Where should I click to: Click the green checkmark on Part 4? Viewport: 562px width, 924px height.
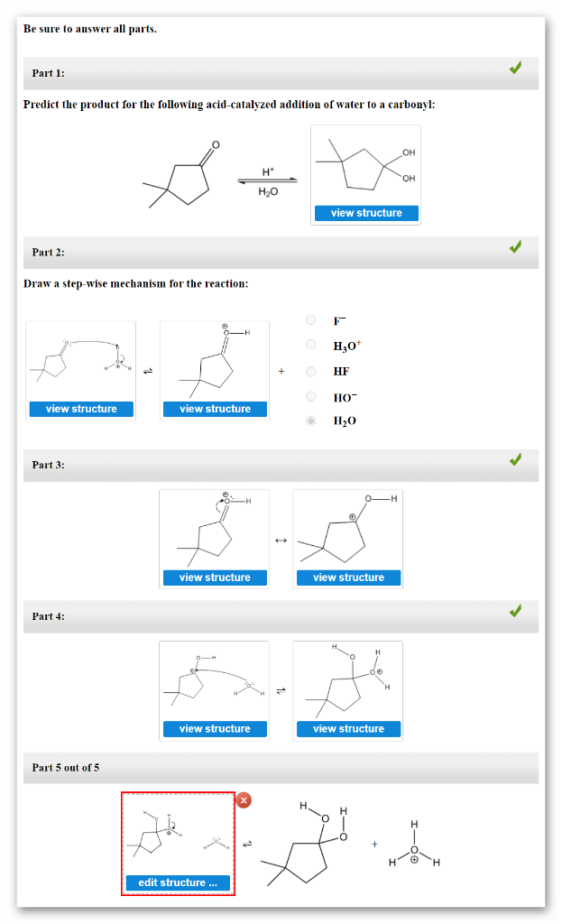515,610
